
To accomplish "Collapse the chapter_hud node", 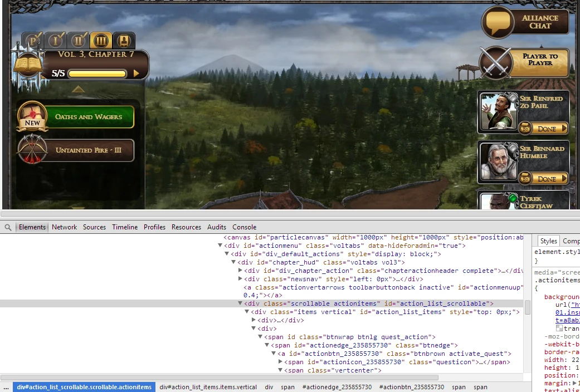I will click(x=233, y=262).
